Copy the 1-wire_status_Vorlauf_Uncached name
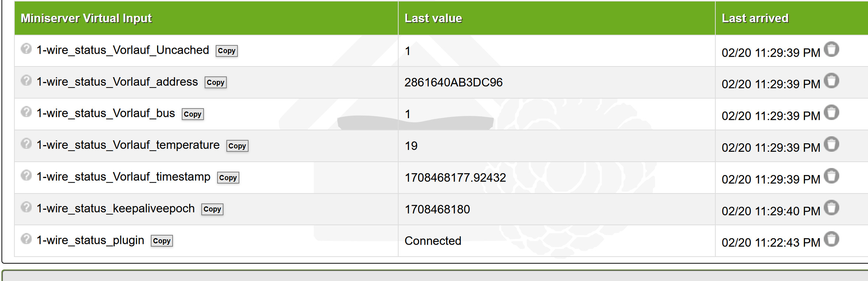This screenshot has height=281, width=868. (226, 51)
